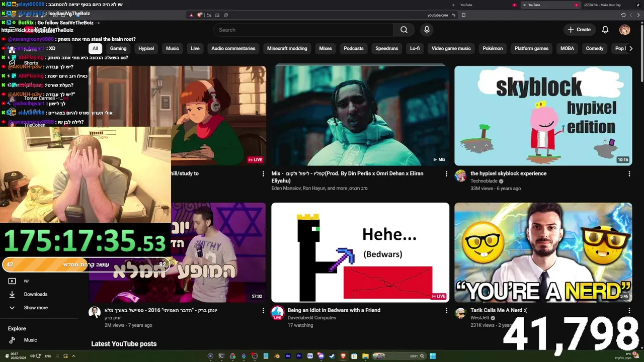This screenshot has height=362, width=644.
Task: Select the Pokémon filter chip
Action: (x=493, y=48)
